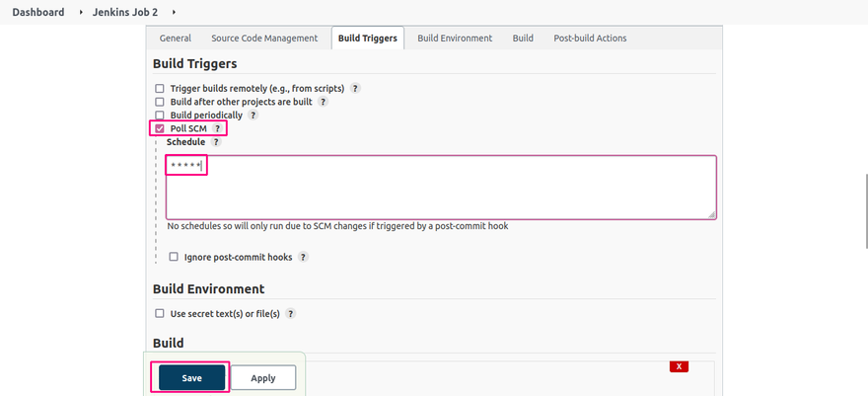The image size is (868, 396).
Task: Switch to the General tab
Action: (176, 39)
